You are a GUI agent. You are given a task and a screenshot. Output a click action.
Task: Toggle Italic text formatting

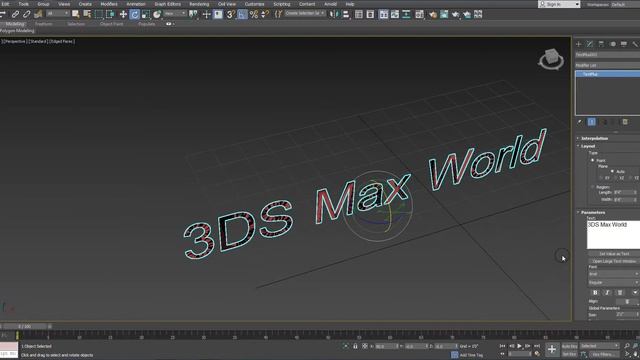pyautogui.click(x=607, y=293)
